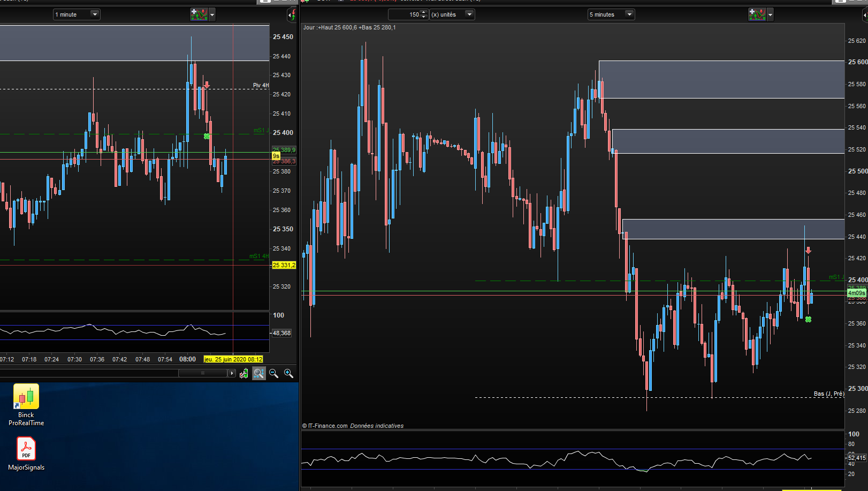Open the (x) unités dropdown
868x491 pixels.
[452, 14]
